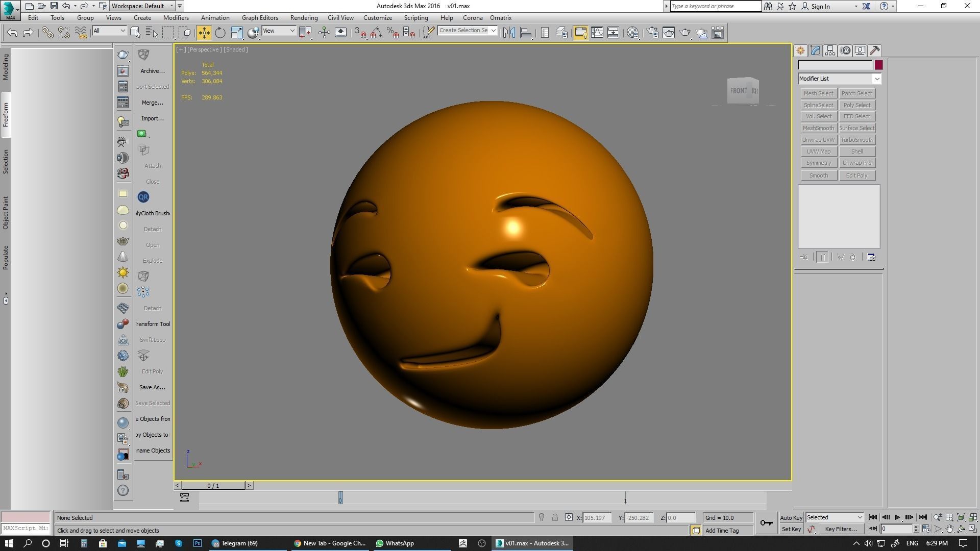Screen dimensions: 980x551
Task: Click the Set Keys key icon
Action: (x=766, y=523)
